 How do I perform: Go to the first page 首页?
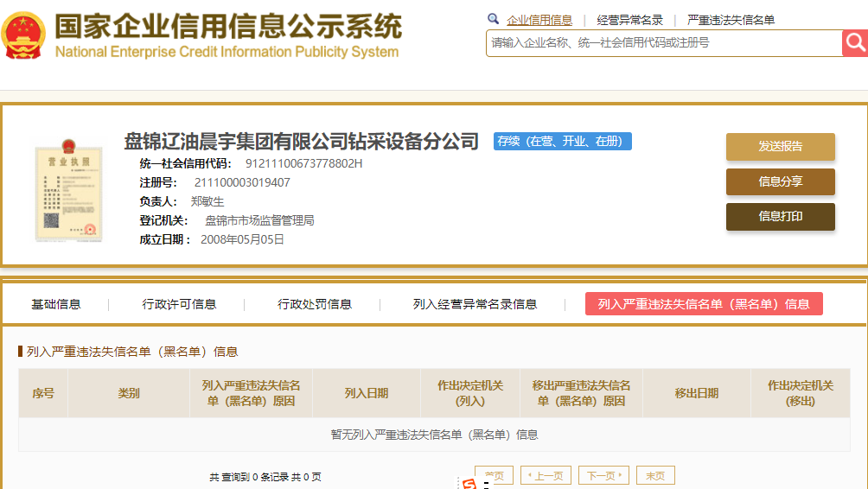click(x=494, y=476)
